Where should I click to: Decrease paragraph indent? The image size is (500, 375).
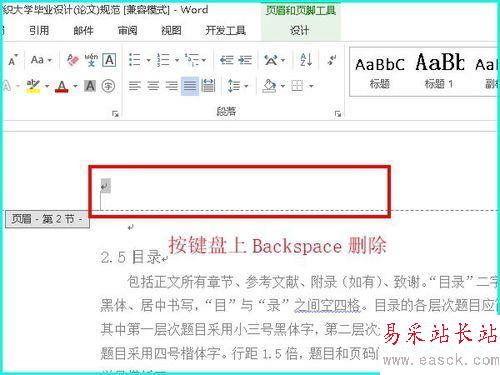tap(226, 60)
